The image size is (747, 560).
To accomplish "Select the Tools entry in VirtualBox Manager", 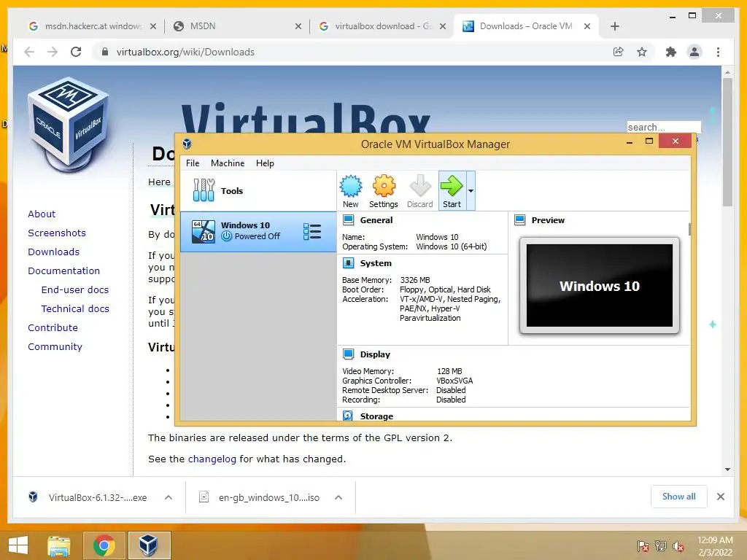I will click(x=258, y=191).
